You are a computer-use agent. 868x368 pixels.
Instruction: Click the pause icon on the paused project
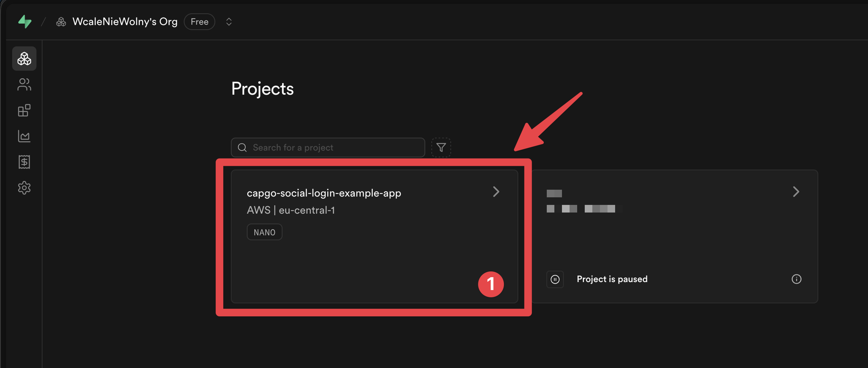tap(555, 279)
